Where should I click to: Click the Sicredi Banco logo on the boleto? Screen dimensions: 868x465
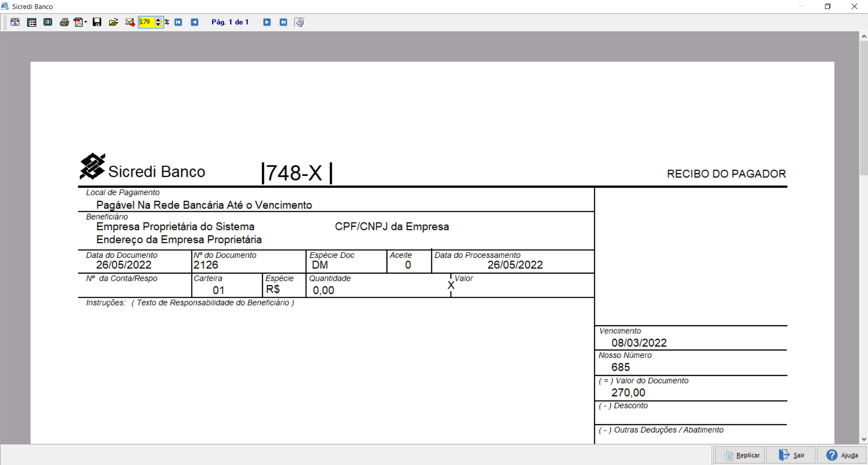point(92,166)
